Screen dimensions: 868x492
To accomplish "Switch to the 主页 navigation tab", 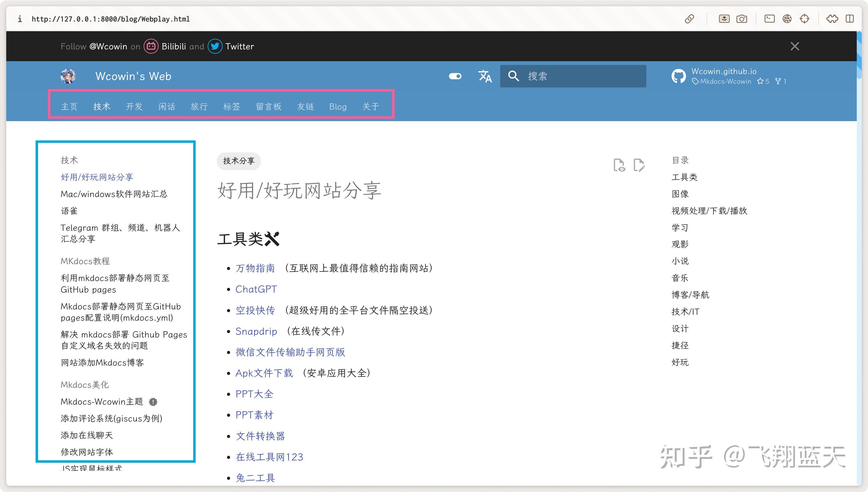I will (69, 106).
